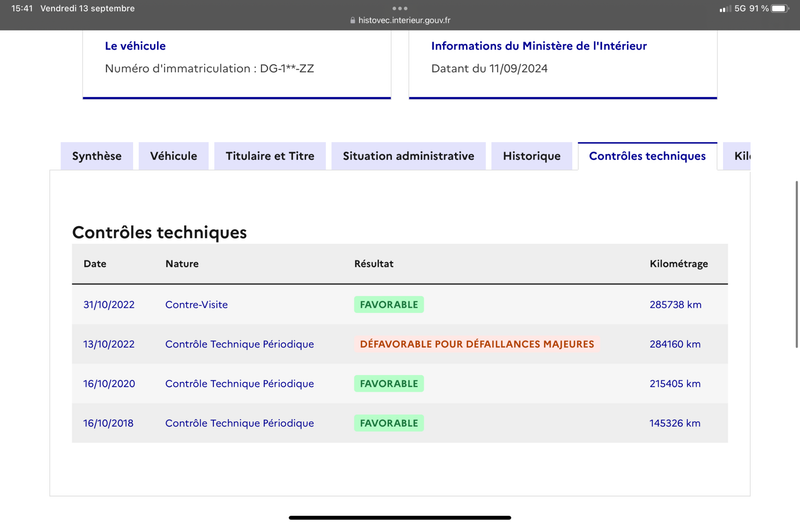This screenshot has width=800, height=525.
Task: Tap the home indicator bar at bottom
Action: coord(400,518)
